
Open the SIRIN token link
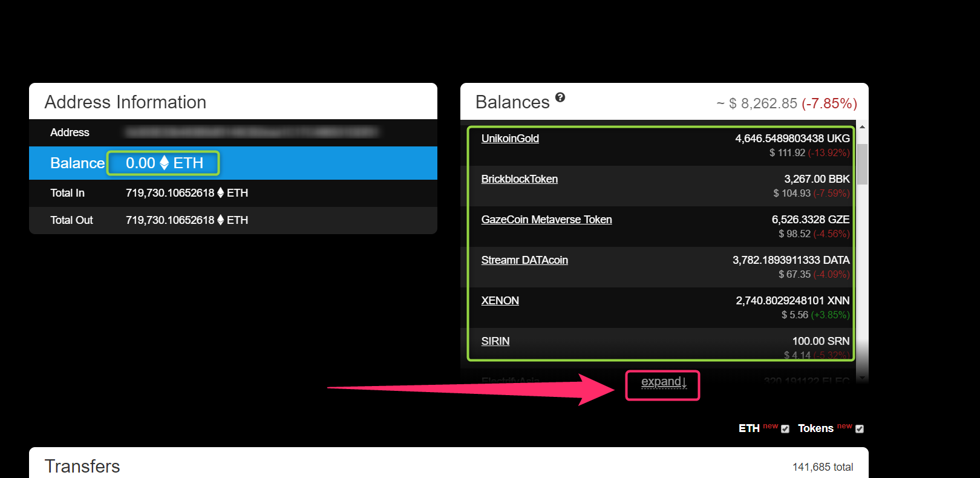[x=495, y=341]
